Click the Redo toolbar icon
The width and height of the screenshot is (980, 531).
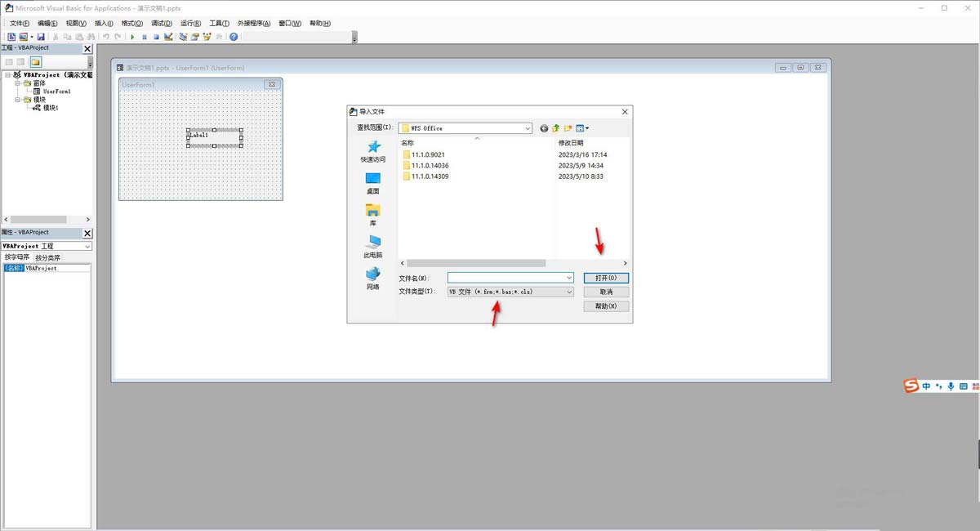[118, 37]
